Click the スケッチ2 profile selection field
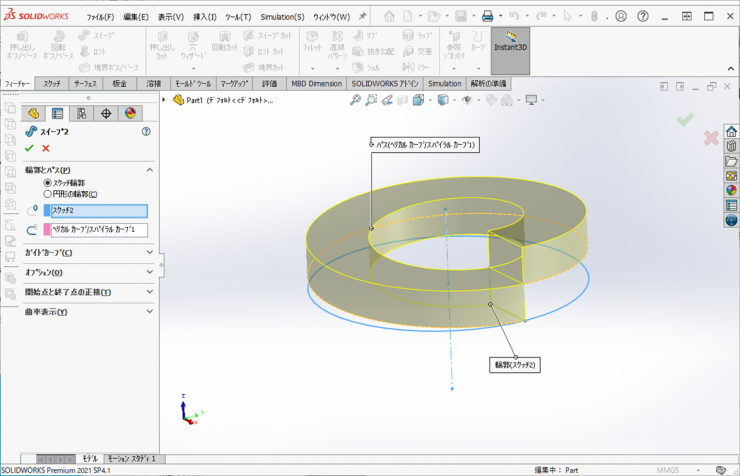740x476 pixels. [x=98, y=211]
